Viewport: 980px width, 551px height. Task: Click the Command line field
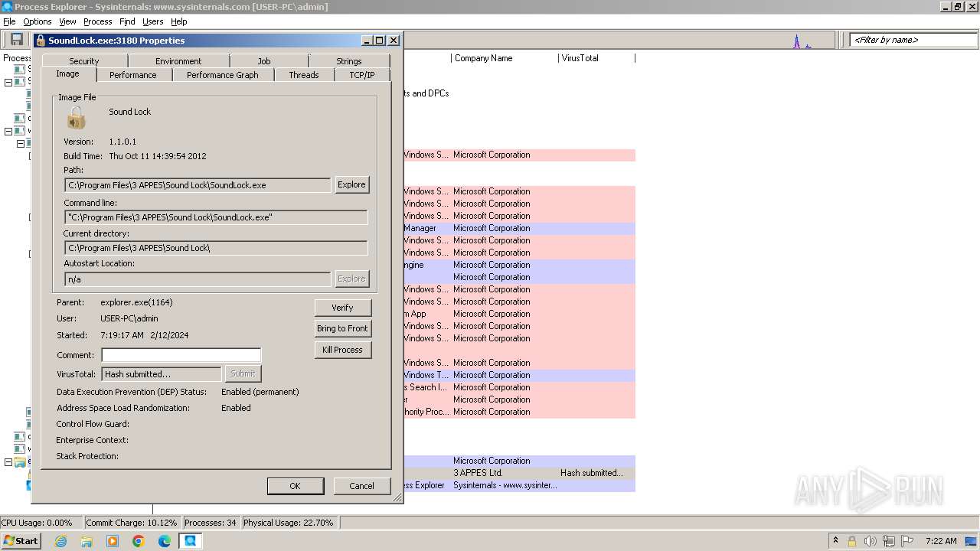[x=216, y=217]
